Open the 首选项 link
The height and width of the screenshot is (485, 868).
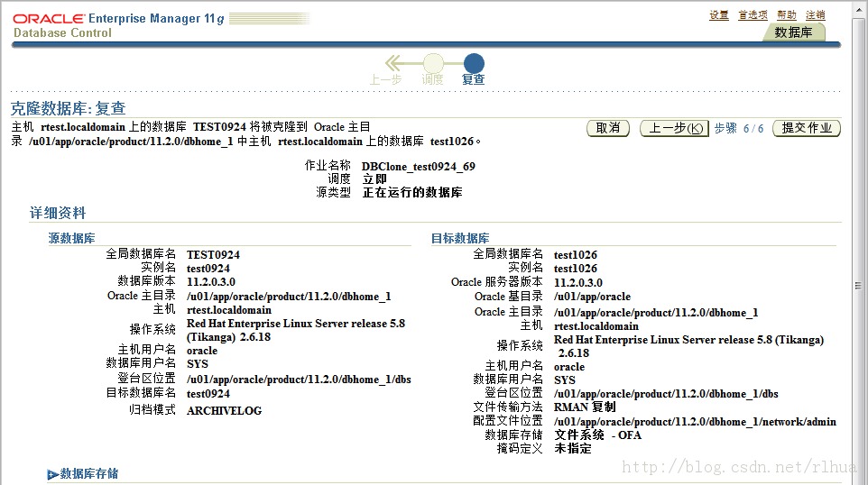pyautogui.click(x=753, y=15)
